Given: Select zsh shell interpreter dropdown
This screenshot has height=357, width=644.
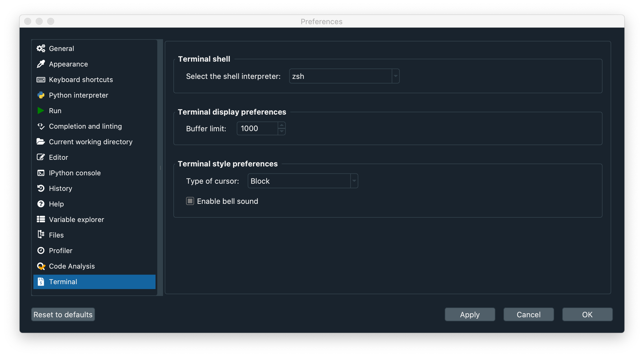Looking at the screenshot, I should [344, 76].
